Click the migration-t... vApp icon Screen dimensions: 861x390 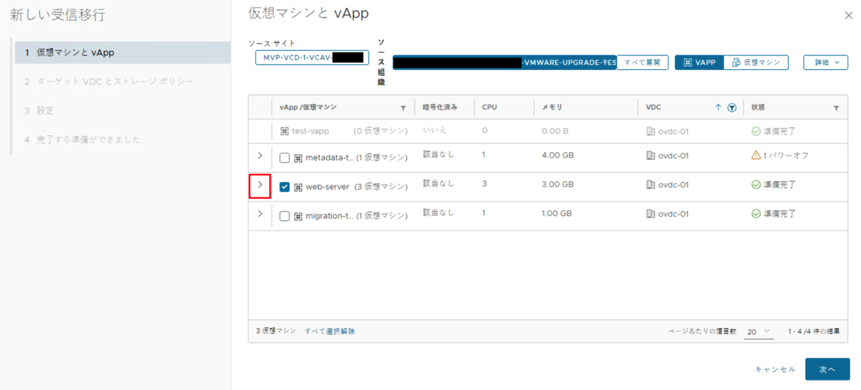pyautogui.click(x=299, y=216)
